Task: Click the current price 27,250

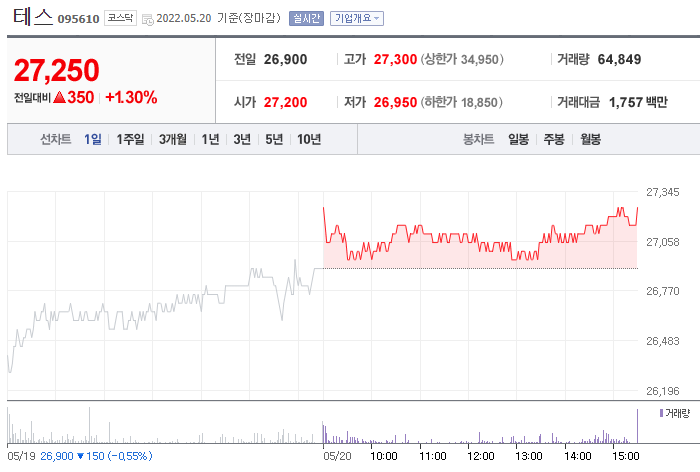Action: click(x=56, y=71)
